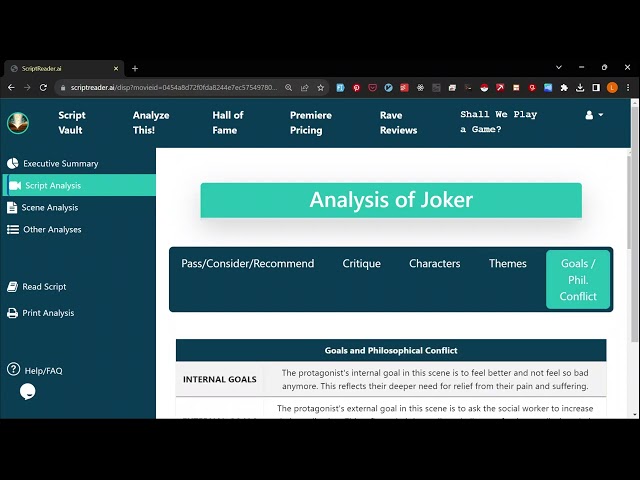The width and height of the screenshot is (640, 480).
Task: Click the Pokeball extension icon
Action: coord(484,87)
